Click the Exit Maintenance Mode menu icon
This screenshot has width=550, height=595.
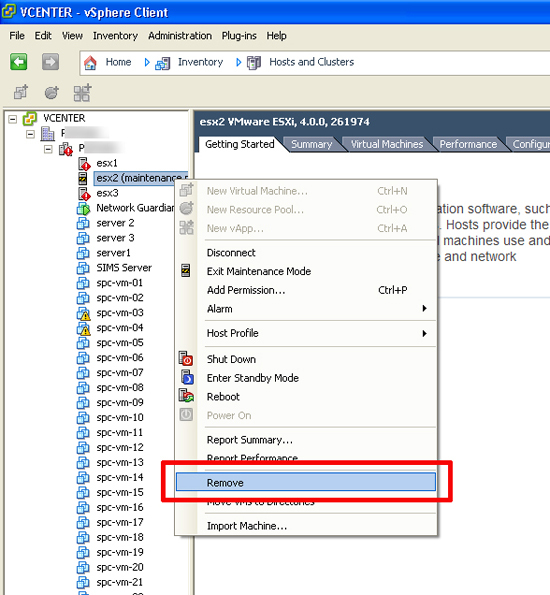pyautogui.click(x=186, y=271)
